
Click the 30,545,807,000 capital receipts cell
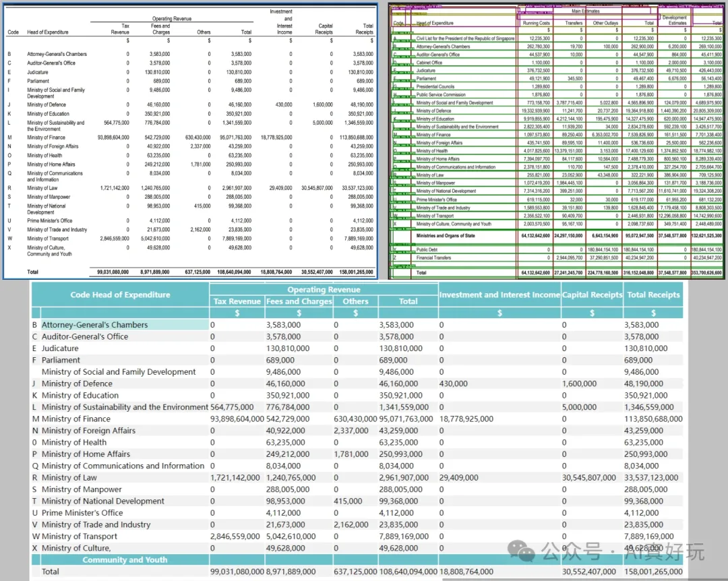pos(588,477)
